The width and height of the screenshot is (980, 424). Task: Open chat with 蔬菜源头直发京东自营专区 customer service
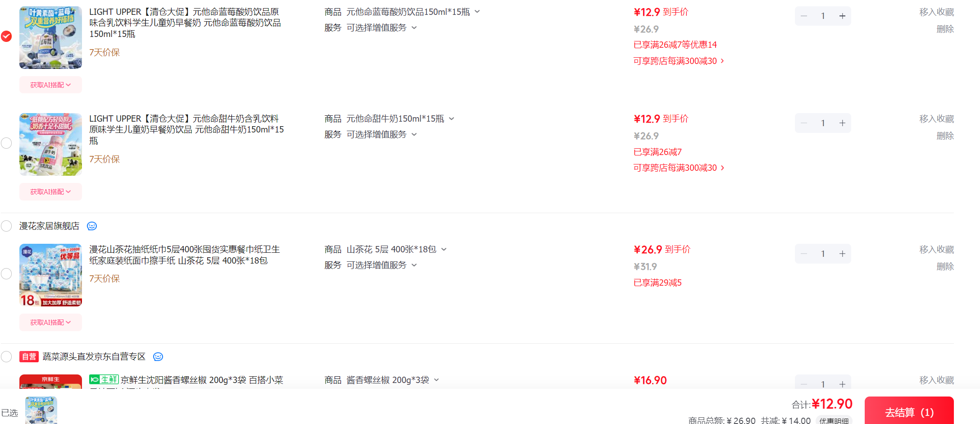click(x=158, y=357)
